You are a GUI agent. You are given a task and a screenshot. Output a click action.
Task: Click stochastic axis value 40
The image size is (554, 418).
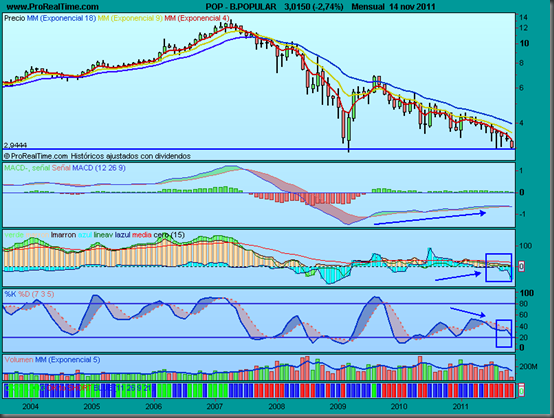(523, 326)
